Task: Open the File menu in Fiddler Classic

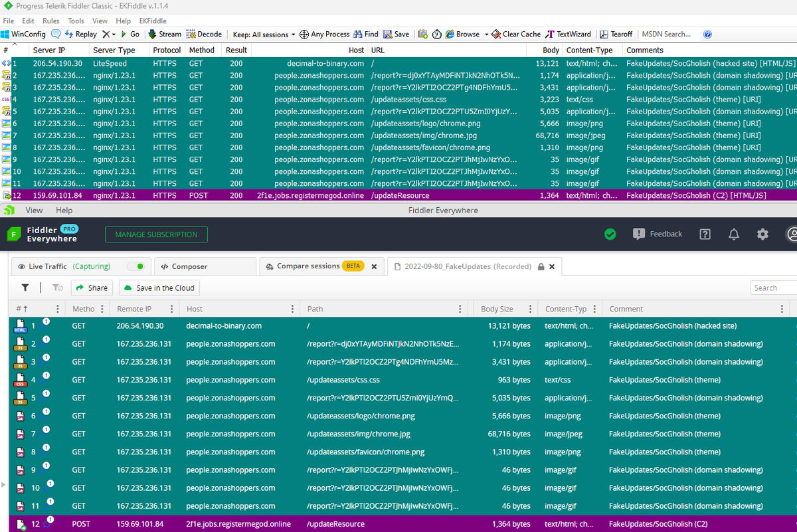Action: pyautogui.click(x=9, y=21)
